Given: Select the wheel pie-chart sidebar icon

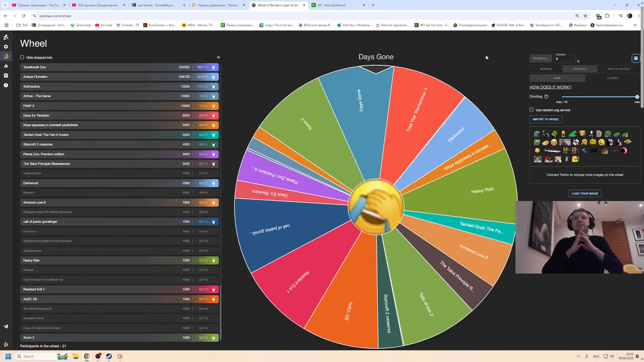Looking at the screenshot, I should [x=6, y=56].
